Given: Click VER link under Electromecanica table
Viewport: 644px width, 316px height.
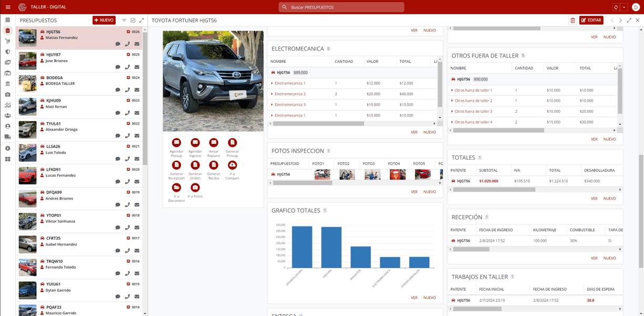Looking at the screenshot, I should [x=414, y=132].
